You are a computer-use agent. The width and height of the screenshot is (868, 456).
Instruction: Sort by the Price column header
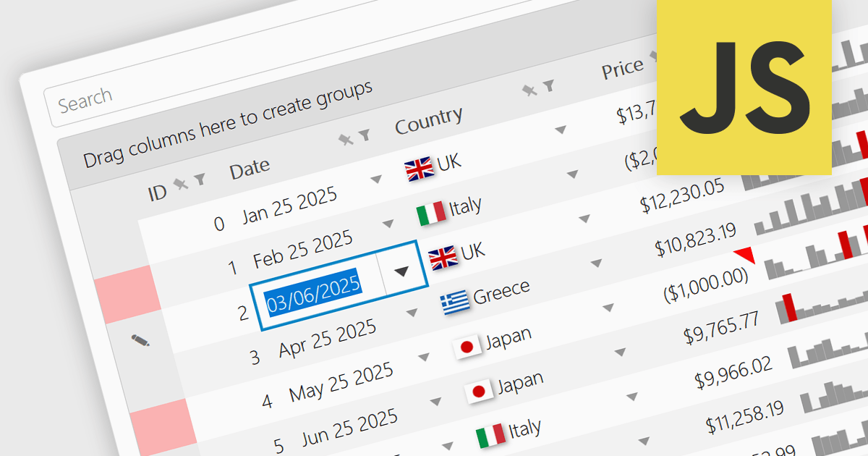pos(623,69)
